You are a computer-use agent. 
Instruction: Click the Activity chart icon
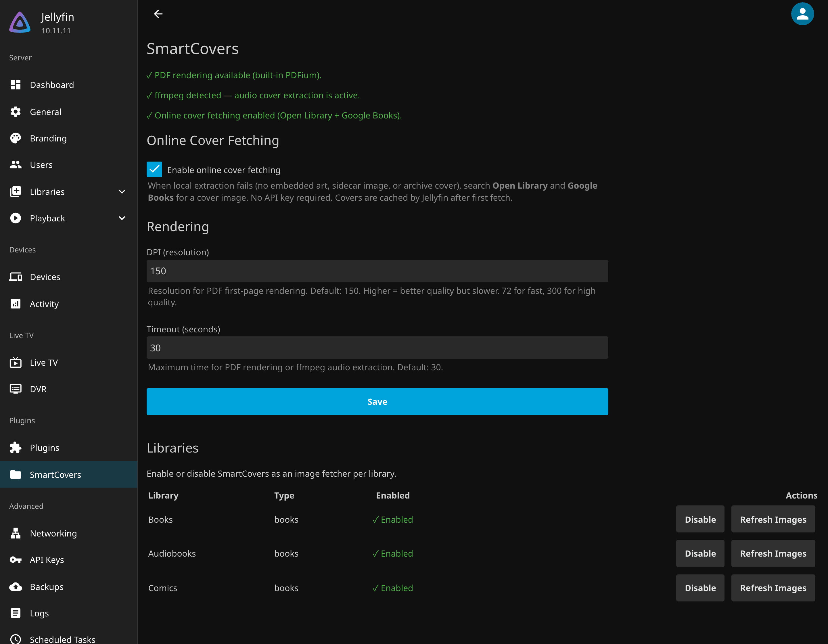(16, 304)
